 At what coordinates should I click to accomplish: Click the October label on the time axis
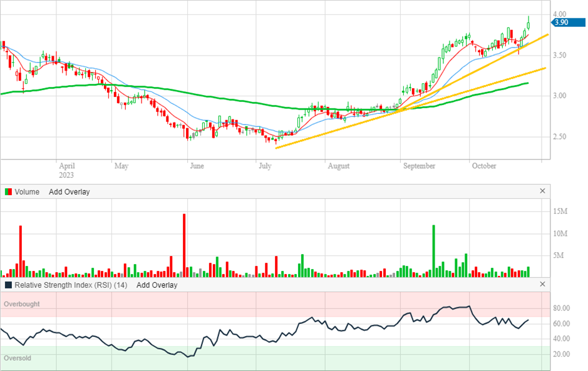click(x=483, y=166)
